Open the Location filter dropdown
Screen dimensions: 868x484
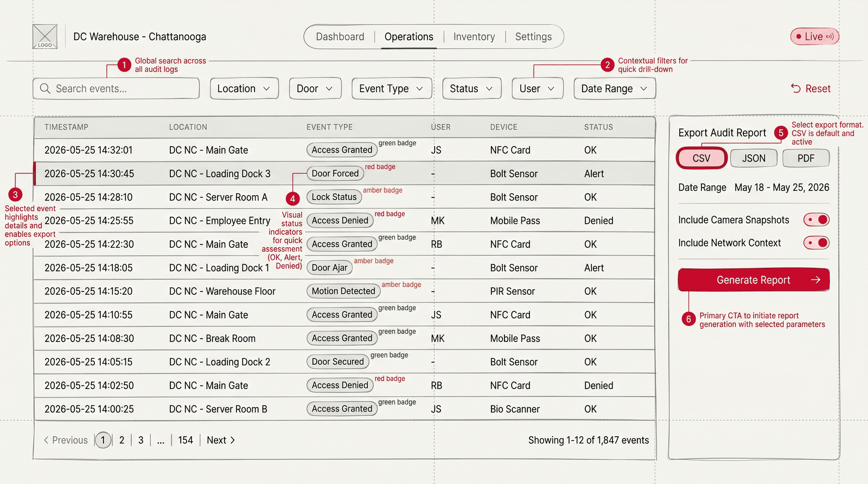[x=244, y=88]
